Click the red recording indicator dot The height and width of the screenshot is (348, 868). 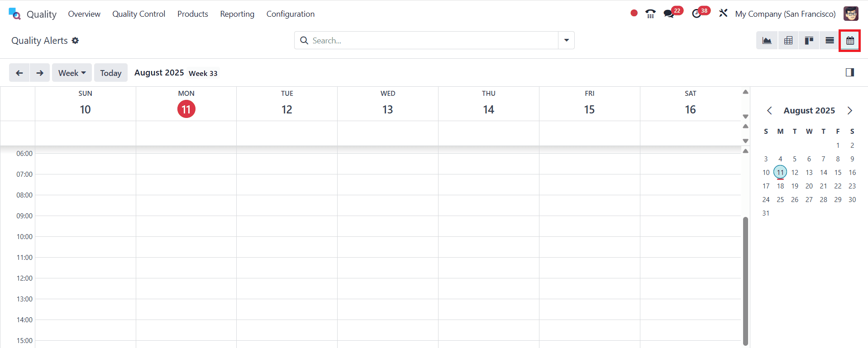pyautogui.click(x=634, y=13)
